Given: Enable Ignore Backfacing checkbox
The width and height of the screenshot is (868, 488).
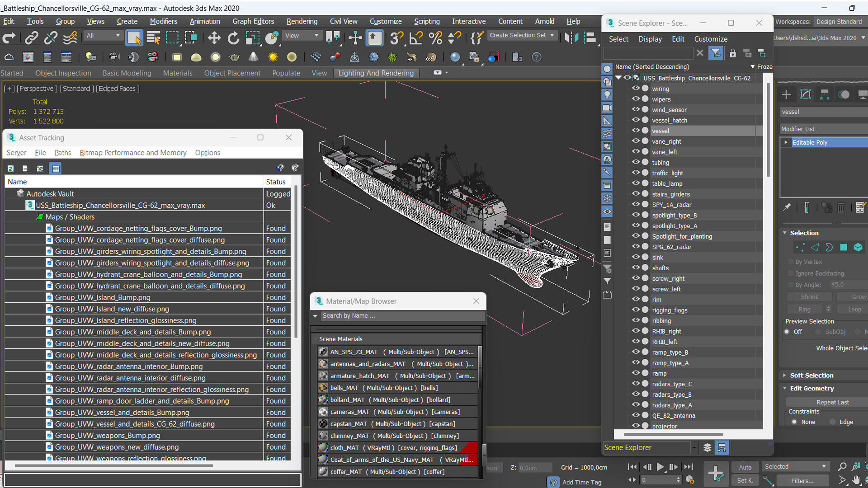Looking at the screenshot, I should click(x=791, y=273).
